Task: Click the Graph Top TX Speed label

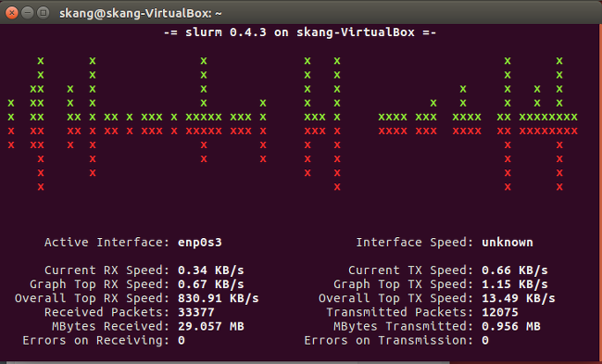Action: coord(404,284)
